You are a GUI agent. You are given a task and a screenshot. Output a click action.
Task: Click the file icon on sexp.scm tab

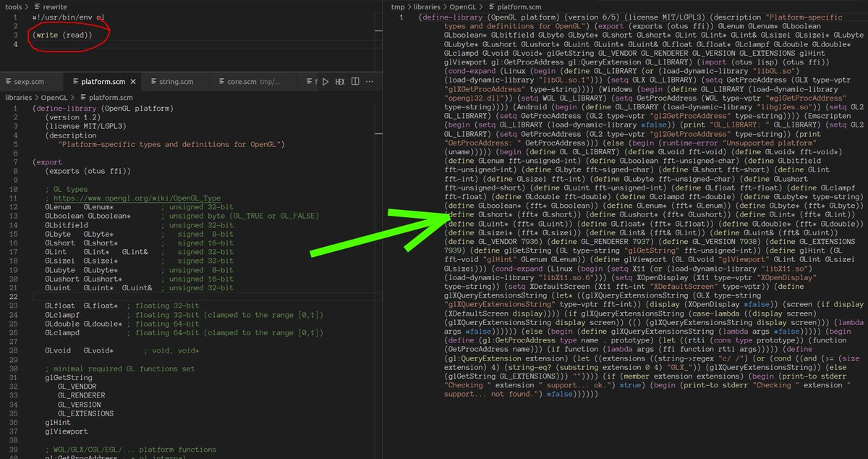point(8,82)
